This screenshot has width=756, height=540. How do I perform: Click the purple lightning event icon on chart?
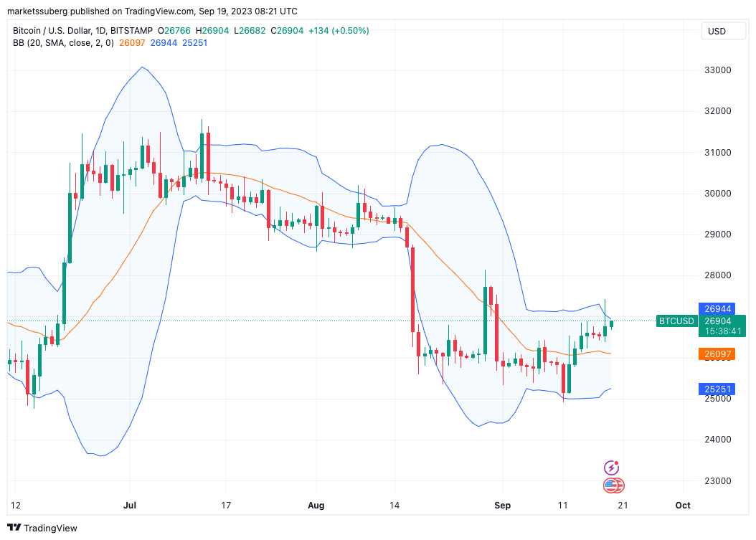click(x=611, y=468)
